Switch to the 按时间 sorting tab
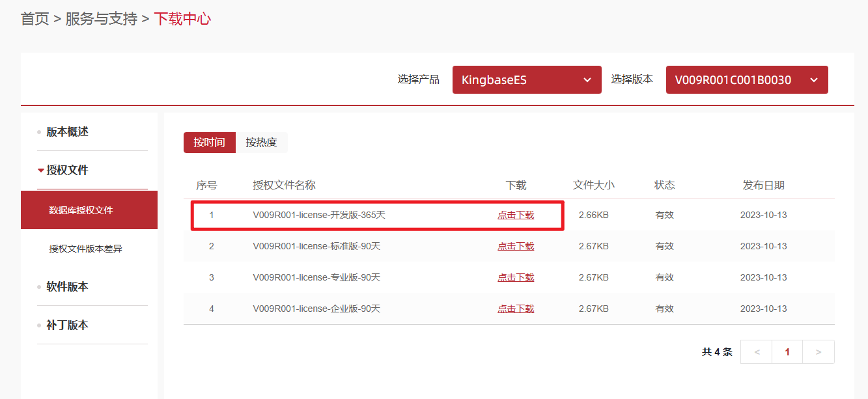This screenshot has height=399, width=868. (x=209, y=143)
